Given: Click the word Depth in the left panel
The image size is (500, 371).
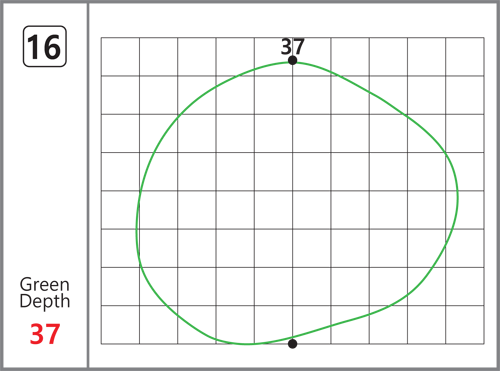Looking at the screenshot, I should [x=45, y=302].
